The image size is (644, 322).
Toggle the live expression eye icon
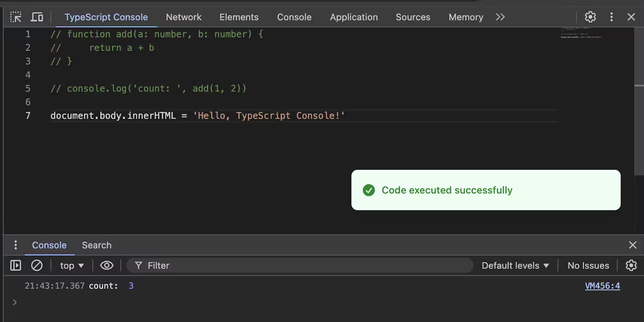[x=107, y=265]
